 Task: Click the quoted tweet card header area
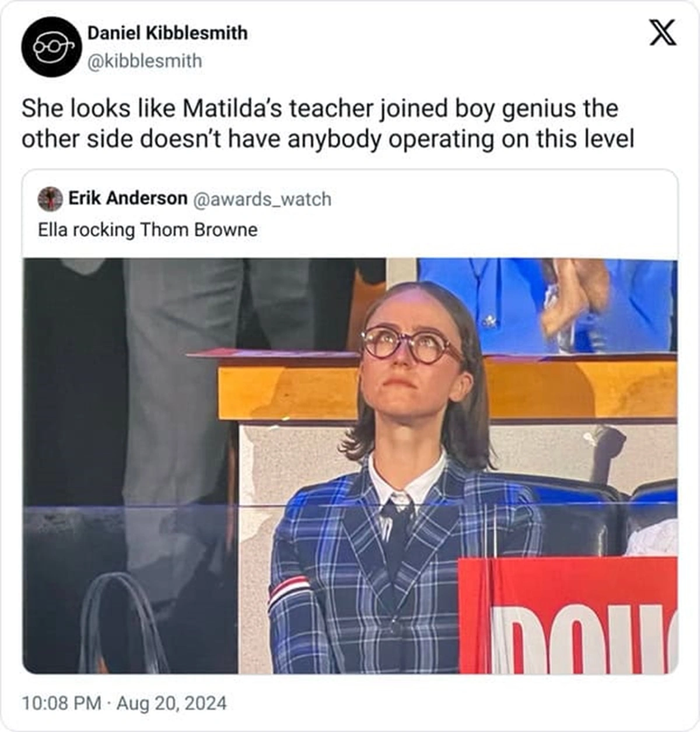(350, 214)
